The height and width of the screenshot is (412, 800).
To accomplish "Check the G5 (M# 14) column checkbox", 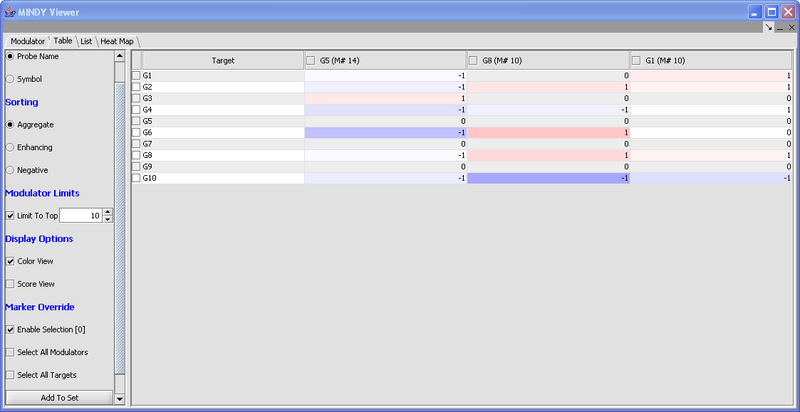I will pyautogui.click(x=311, y=61).
